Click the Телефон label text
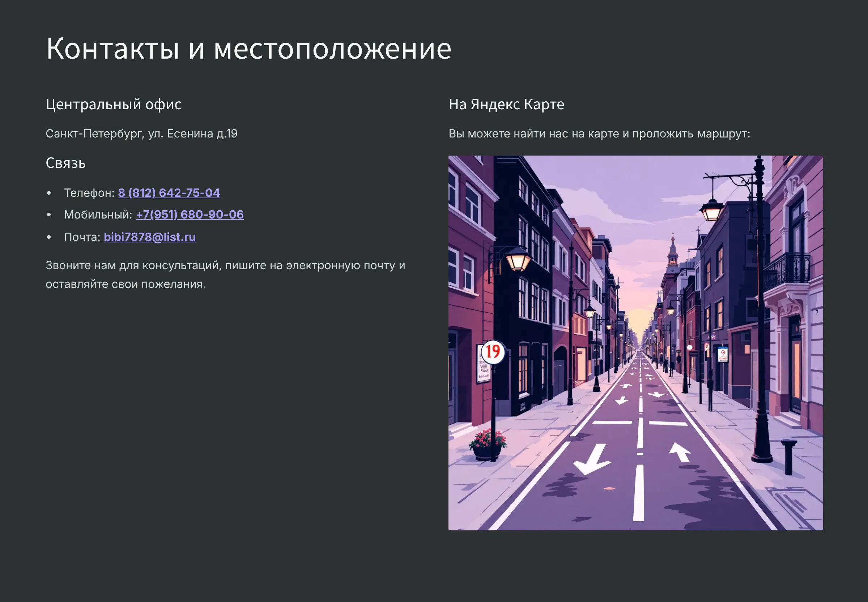 click(88, 193)
